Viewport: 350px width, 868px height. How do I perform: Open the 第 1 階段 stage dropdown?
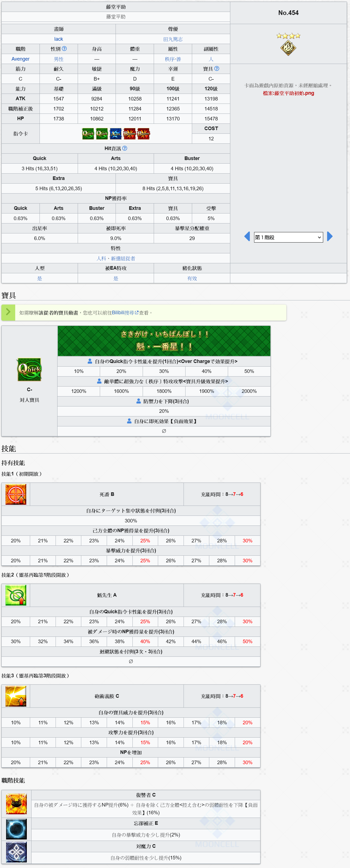tap(288, 237)
